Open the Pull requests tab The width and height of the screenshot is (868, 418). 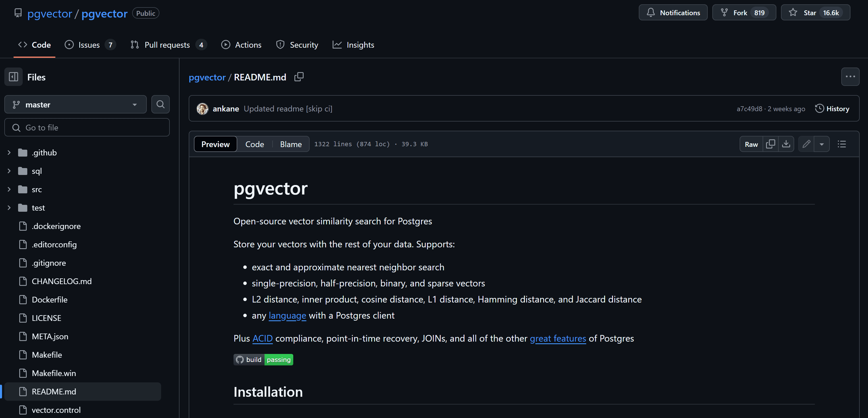pyautogui.click(x=167, y=45)
